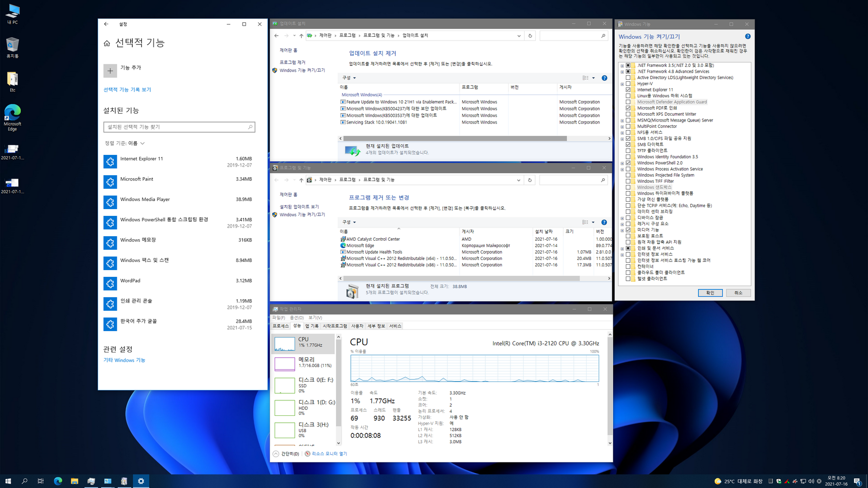The image size is (868, 488).
Task: Check the Linux용 Windows 하위 시스템 checkbox
Action: coord(628,96)
